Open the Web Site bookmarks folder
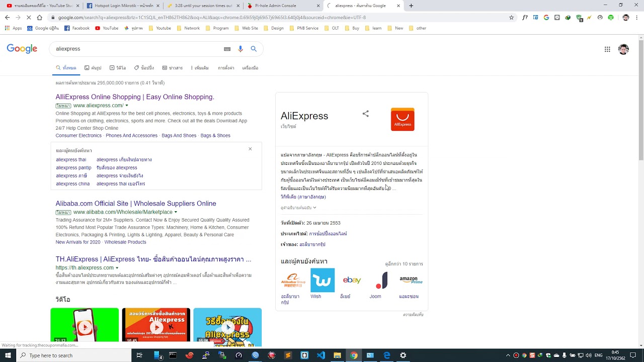 pos(246,28)
